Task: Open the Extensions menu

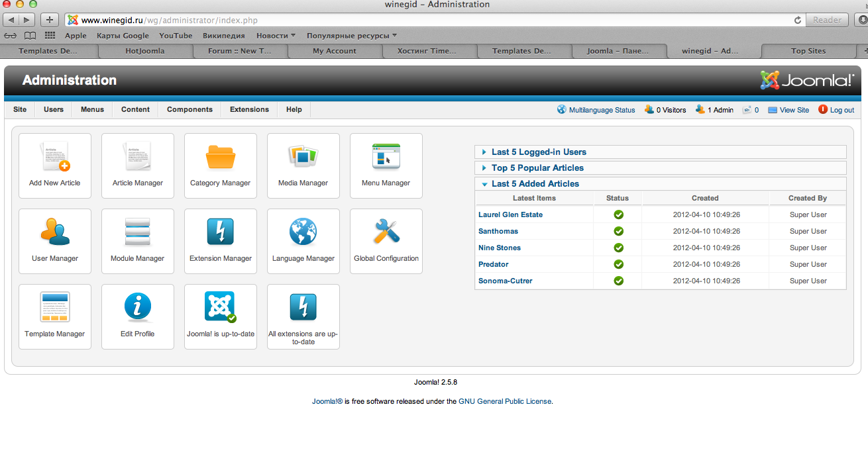Action: tap(249, 109)
